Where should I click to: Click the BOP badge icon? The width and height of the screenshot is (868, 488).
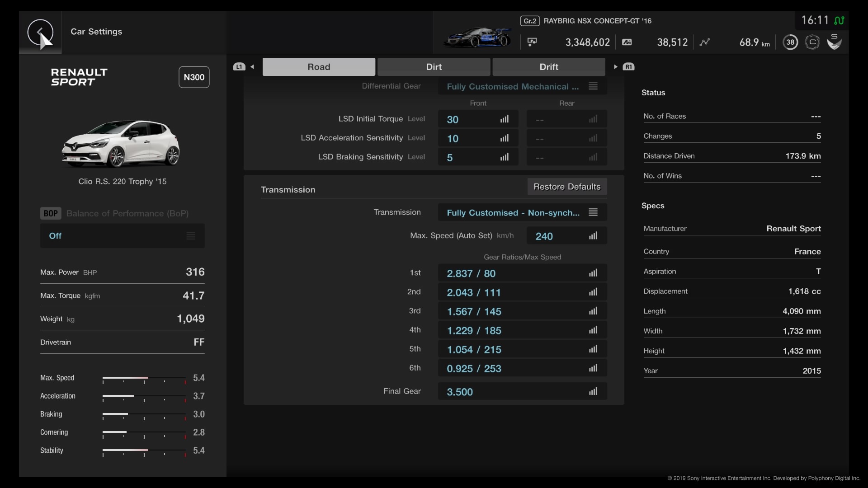[x=51, y=213]
